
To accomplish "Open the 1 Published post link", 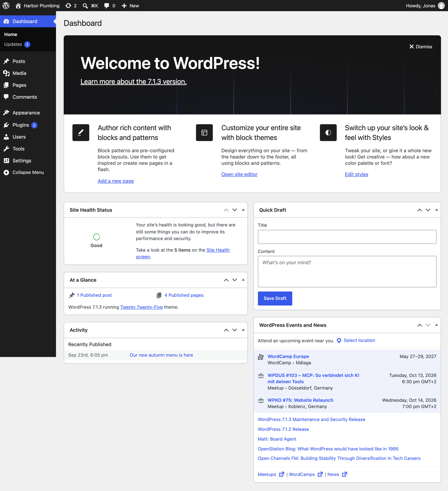I will (94, 295).
